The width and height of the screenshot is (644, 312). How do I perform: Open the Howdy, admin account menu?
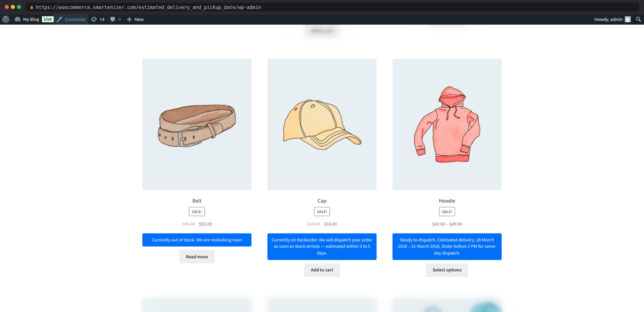pyautogui.click(x=608, y=19)
